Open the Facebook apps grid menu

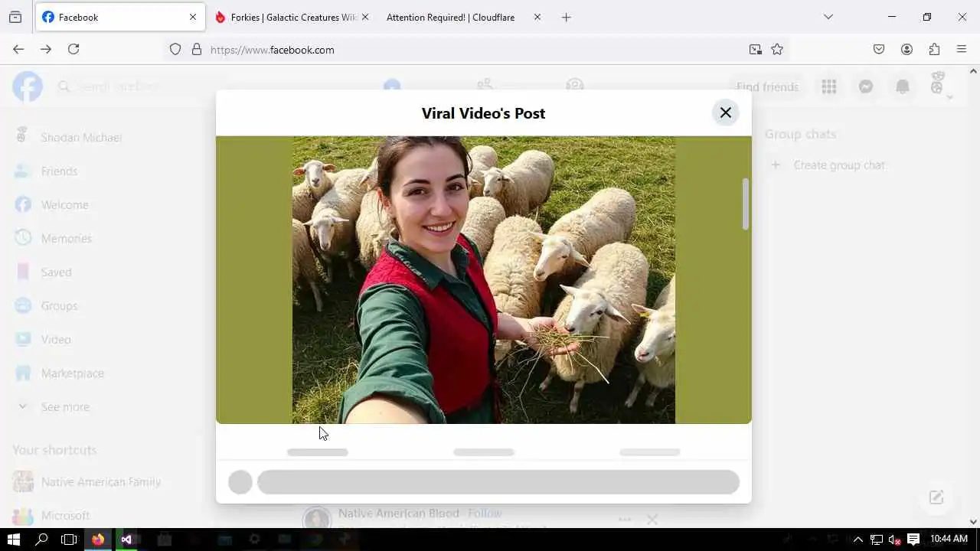[x=828, y=87]
